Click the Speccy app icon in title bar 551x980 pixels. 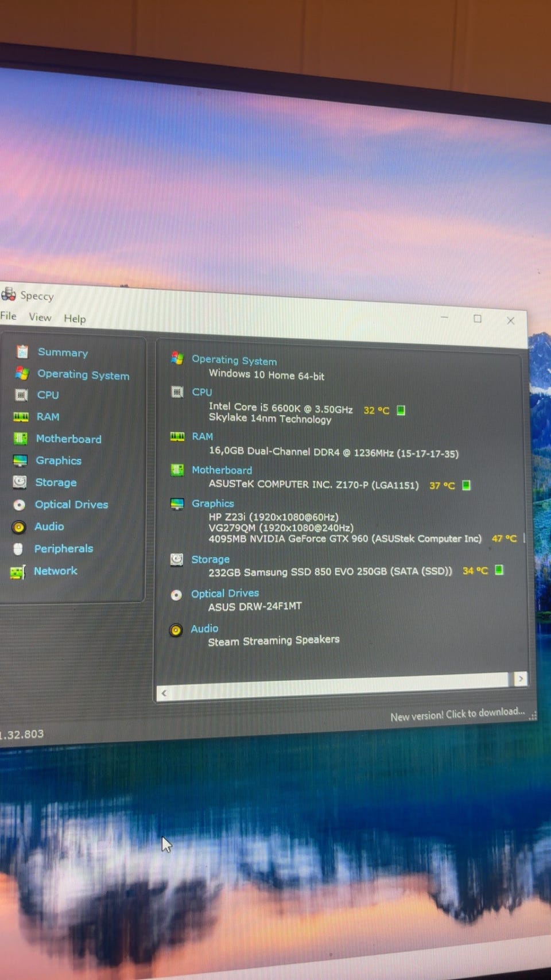coord(9,295)
